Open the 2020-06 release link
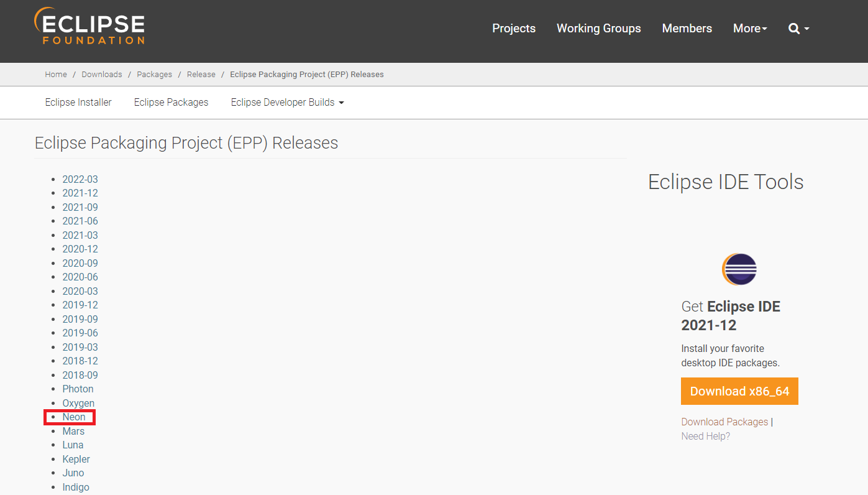Screen dimensions: 868x495 pos(80,277)
